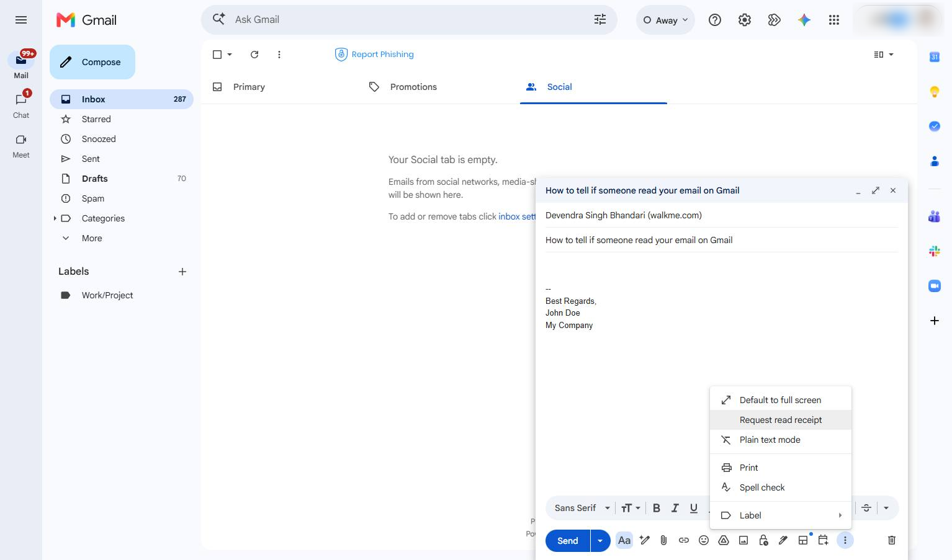The width and height of the screenshot is (952, 560).
Task: Click the Send button
Action: [567, 541]
